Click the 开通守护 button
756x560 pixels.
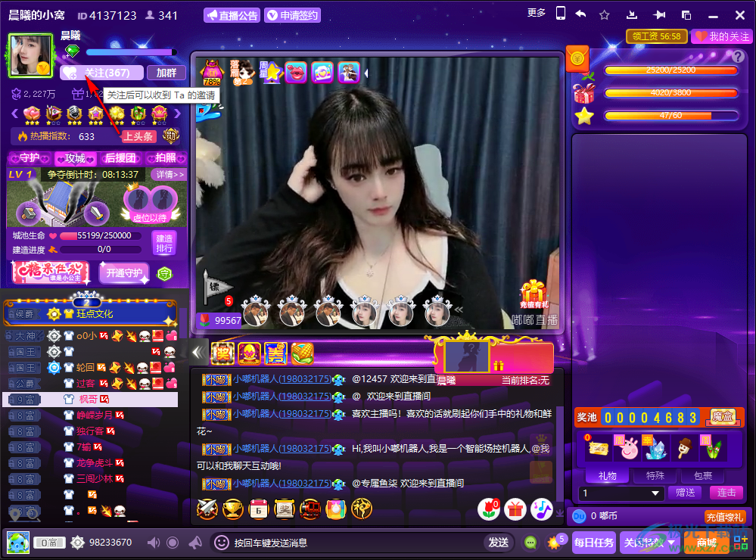124,273
